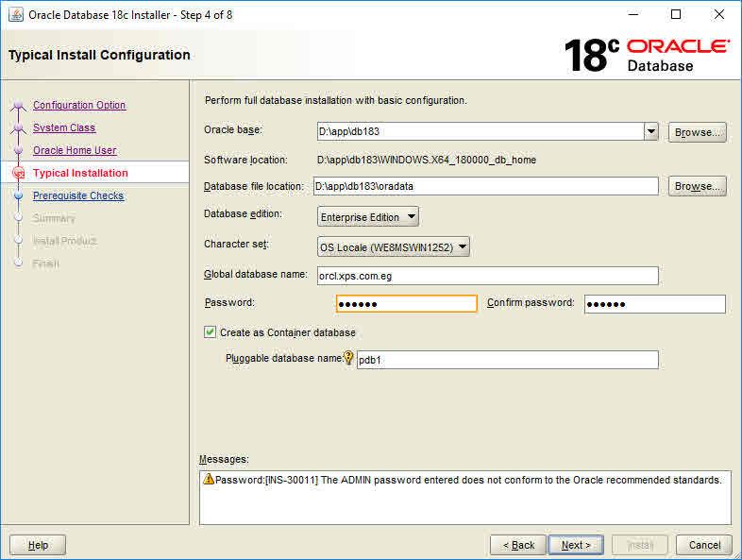Image resolution: width=742 pixels, height=560 pixels.
Task: Go to System Class step
Action: point(64,127)
